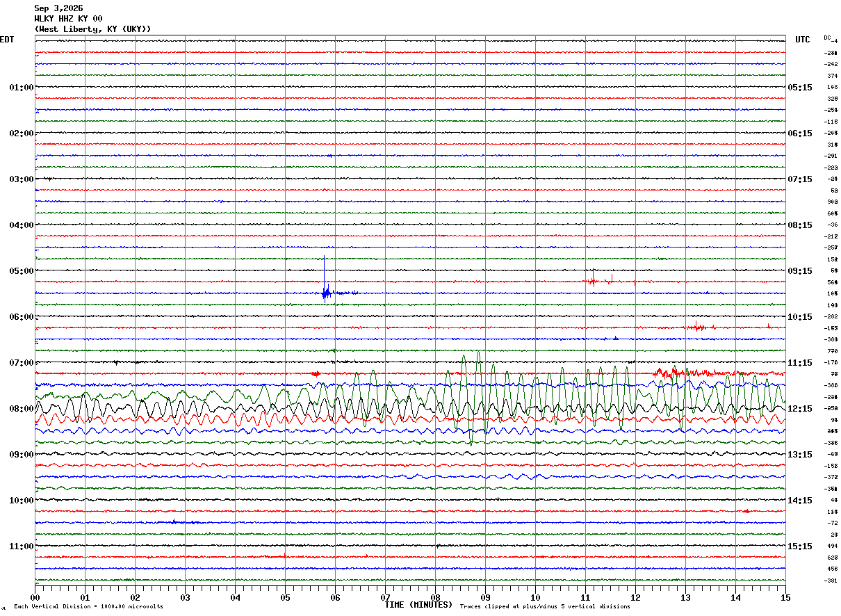The image size is (841, 616).
Task: Click the tallest green wave peak near minute 9
Action: [x=478, y=355]
